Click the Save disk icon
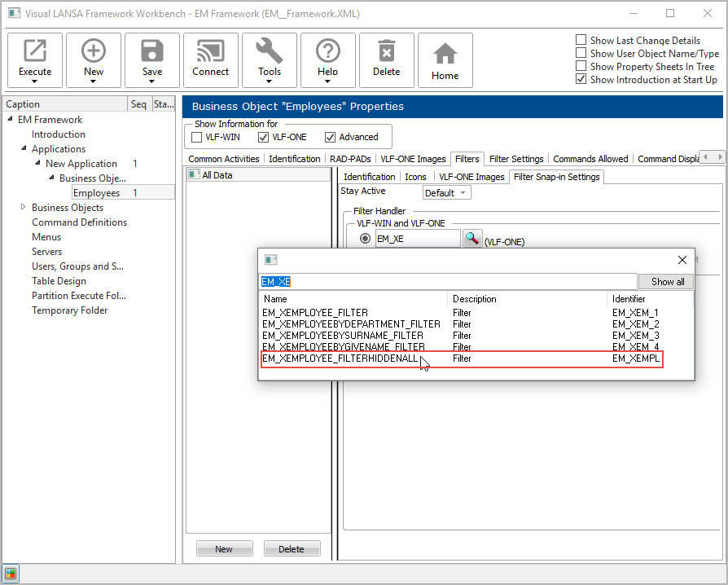The image size is (728, 585). (x=152, y=51)
